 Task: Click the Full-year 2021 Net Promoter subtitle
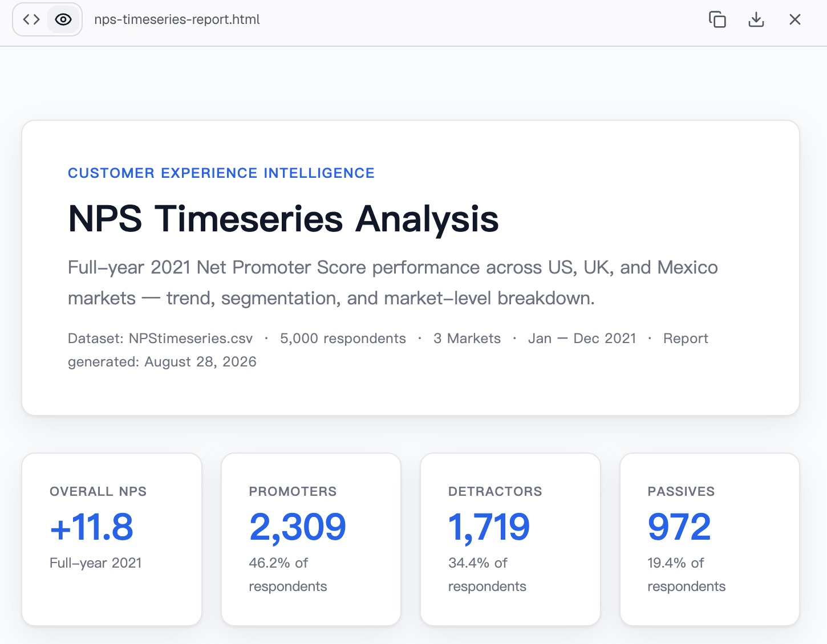coord(393,283)
